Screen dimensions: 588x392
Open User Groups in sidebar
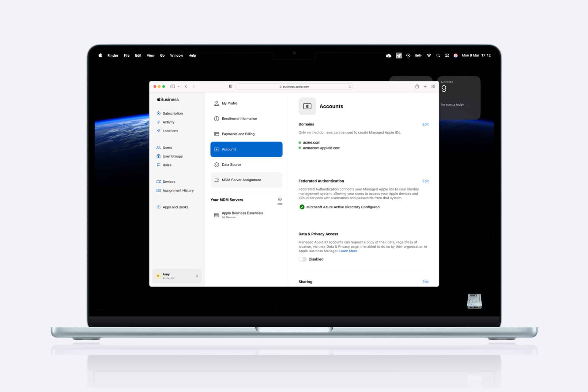[x=169, y=156]
